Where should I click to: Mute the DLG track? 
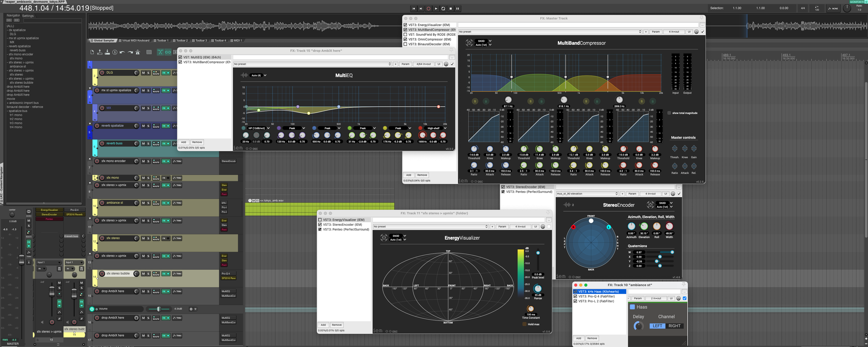pyautogui.click(x=143, y=73)
